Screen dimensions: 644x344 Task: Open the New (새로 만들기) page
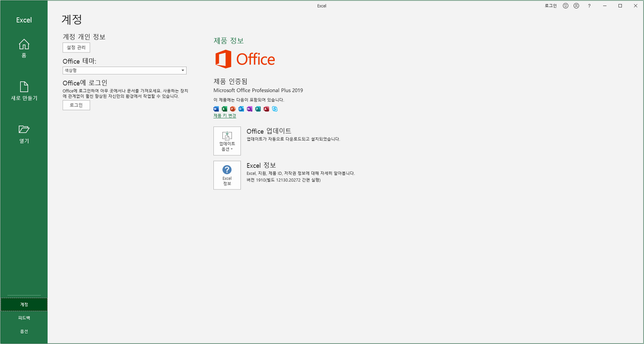(x=24, y=91)
